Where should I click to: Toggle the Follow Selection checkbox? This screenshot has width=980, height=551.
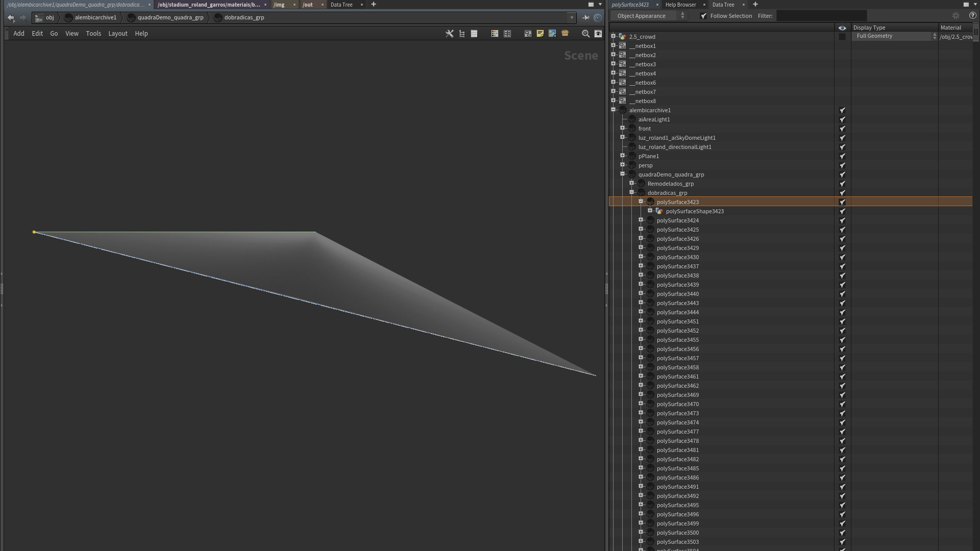coord(703,16)
